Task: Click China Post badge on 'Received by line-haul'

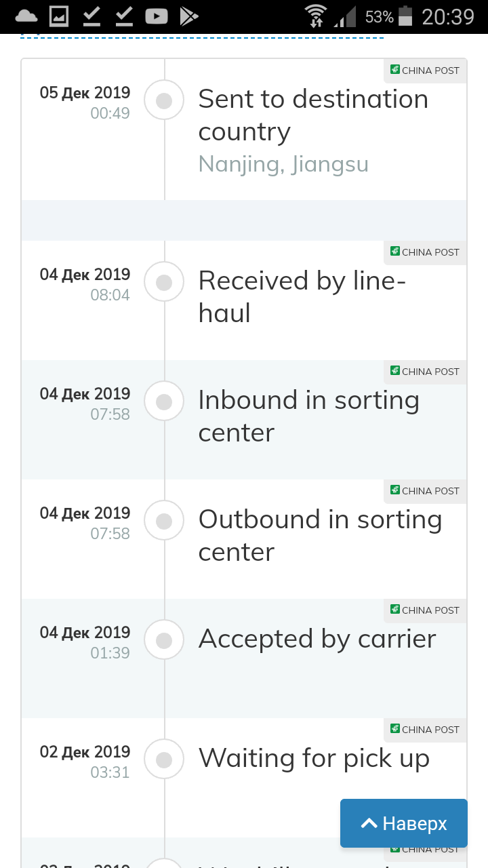Action: pos(425,252)
